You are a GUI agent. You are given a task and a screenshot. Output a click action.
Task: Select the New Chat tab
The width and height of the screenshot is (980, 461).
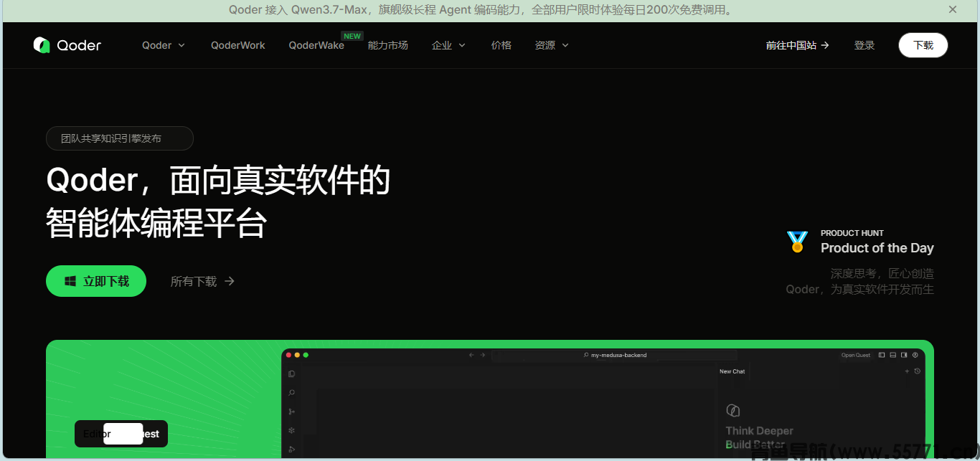click(x=732, y=371)
